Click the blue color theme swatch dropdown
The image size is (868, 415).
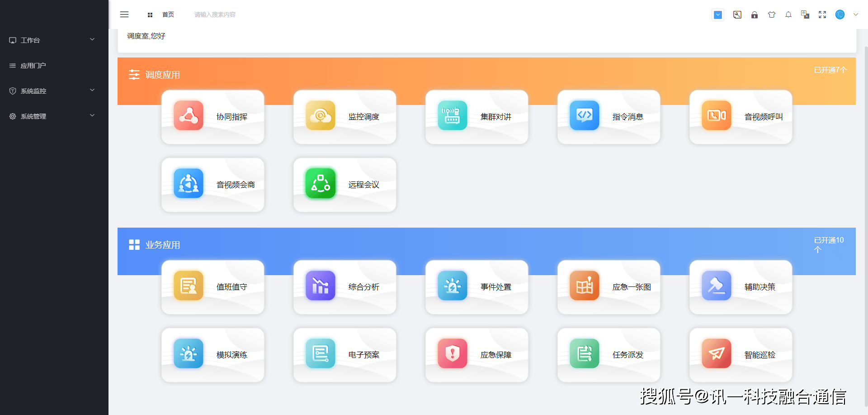tap(718, 15)
